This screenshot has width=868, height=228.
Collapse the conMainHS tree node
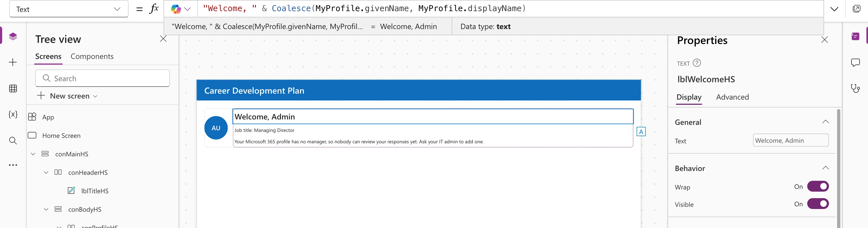pyautogui.click(x=33, y=154)
